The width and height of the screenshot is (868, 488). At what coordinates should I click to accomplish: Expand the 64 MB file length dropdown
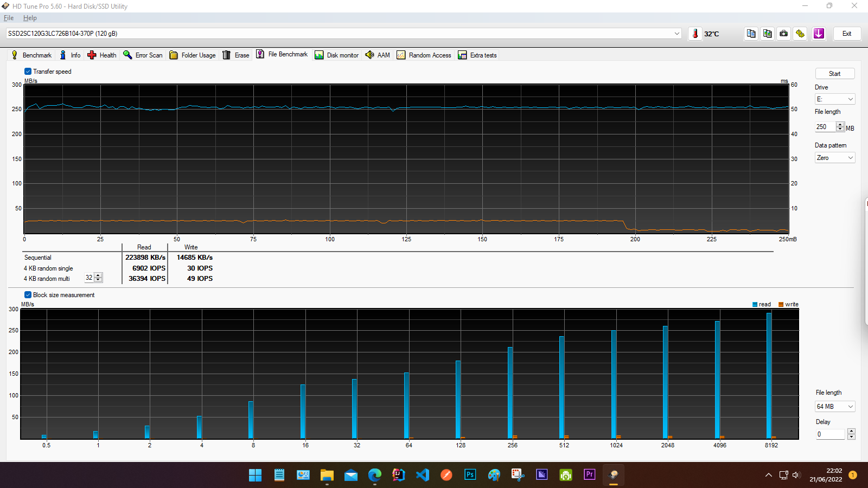click(x=835, y=407)
